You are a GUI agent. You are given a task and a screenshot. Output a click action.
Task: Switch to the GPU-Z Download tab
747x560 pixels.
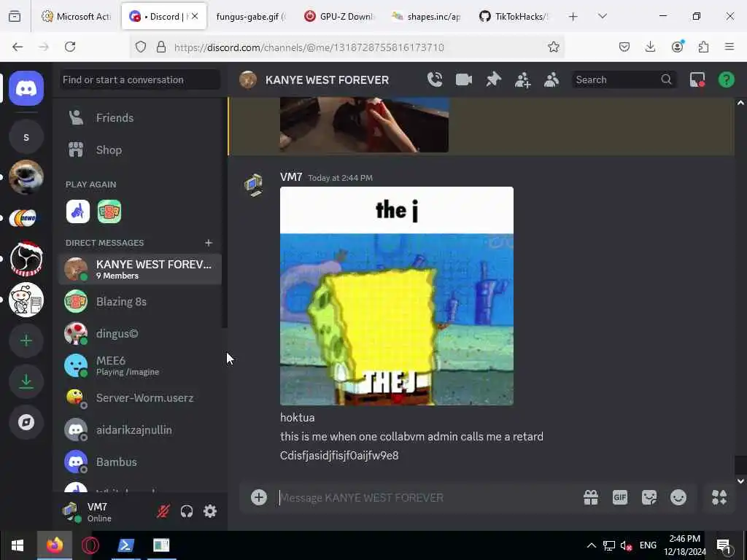pos(339,17)
